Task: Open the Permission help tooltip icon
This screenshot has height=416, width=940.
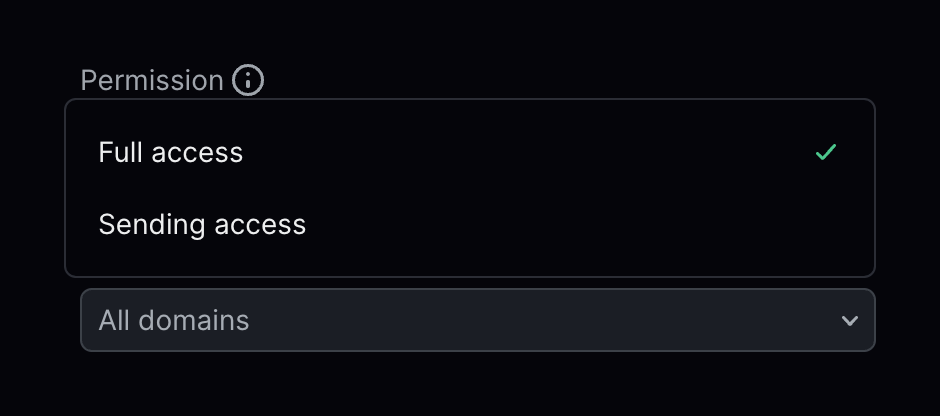Action: (x=248, y=80)
